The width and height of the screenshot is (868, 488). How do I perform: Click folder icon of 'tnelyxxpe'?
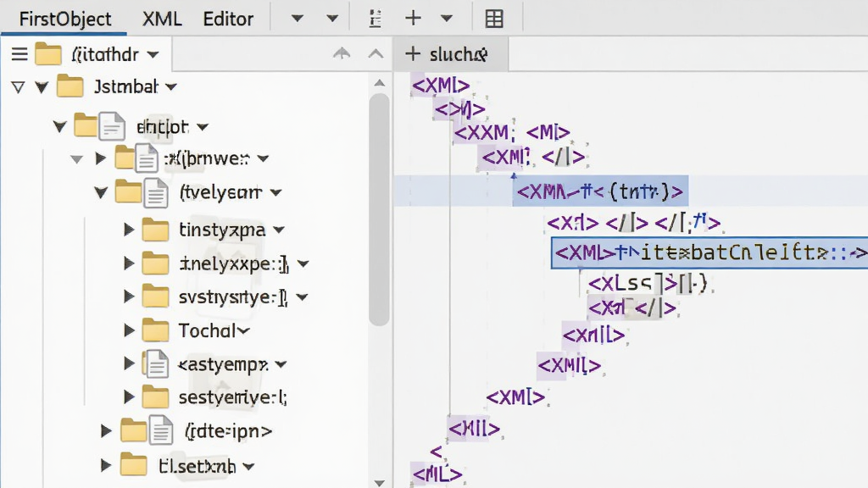pyautogui.click(x=156, y=263)
